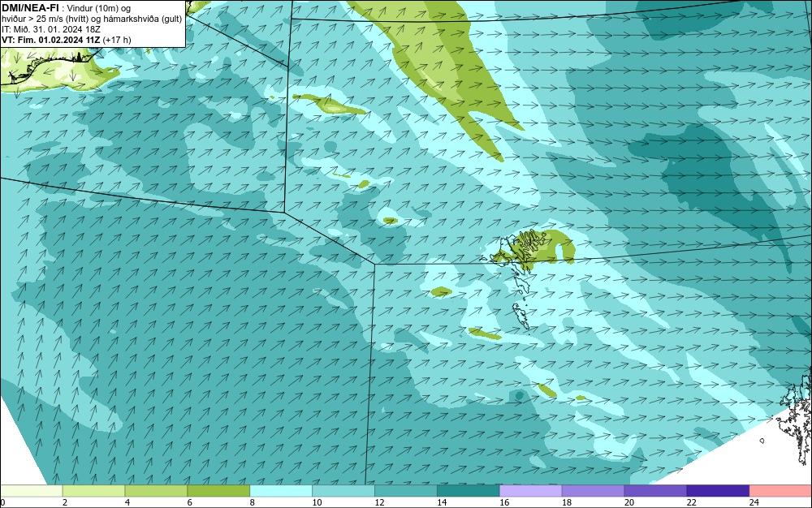Click the legend scale label "2"
The image size is (812, 508).
[x=65, y=502]
